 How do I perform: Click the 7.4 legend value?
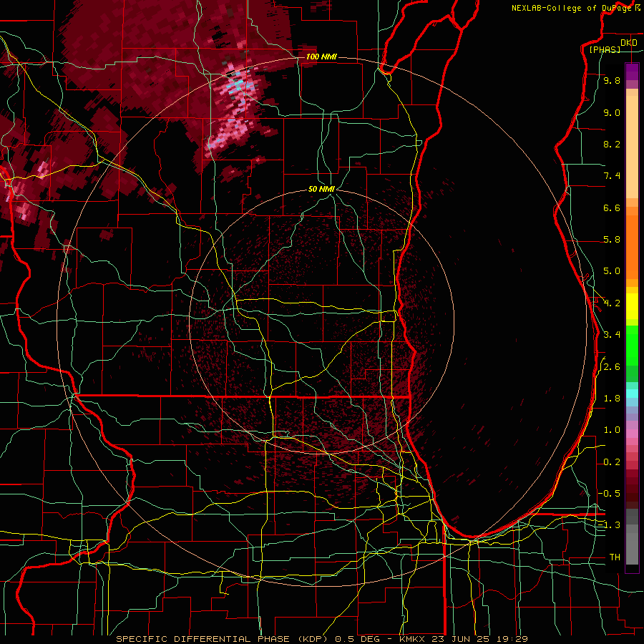(x=612, y=176)
